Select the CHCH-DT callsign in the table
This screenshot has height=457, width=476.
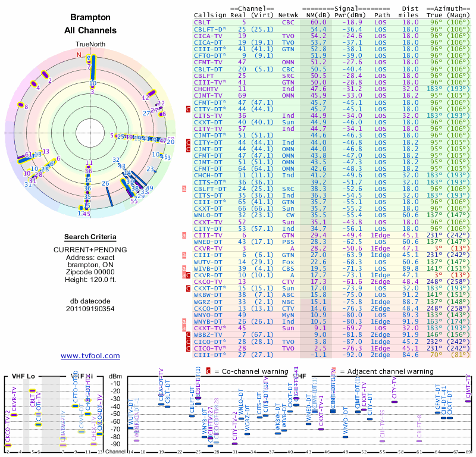(208, 175)
